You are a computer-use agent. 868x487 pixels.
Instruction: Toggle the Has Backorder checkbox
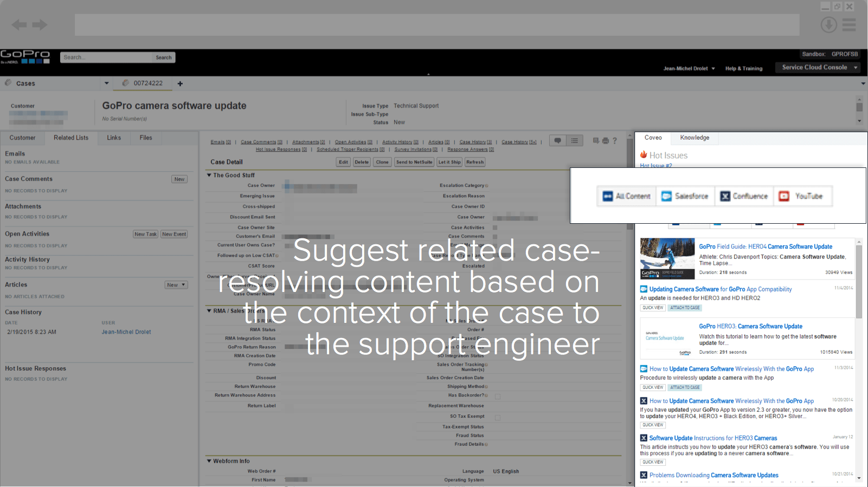pos(497,396)
